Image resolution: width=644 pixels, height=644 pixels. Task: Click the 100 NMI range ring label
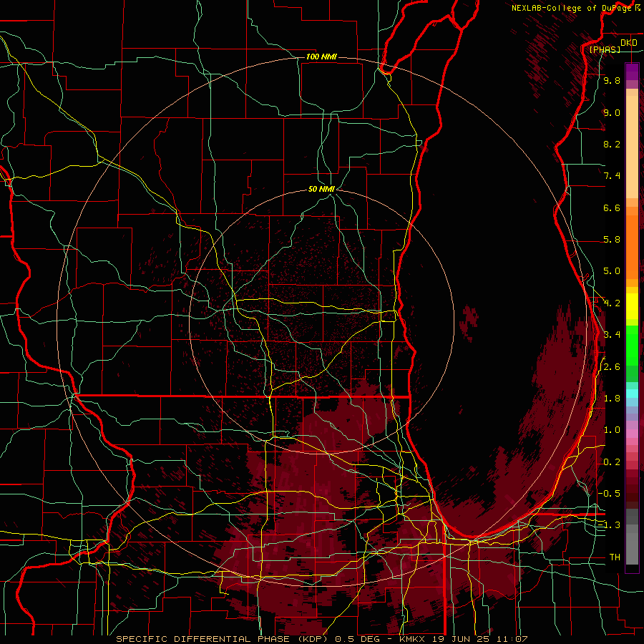(x=321, y=57)
